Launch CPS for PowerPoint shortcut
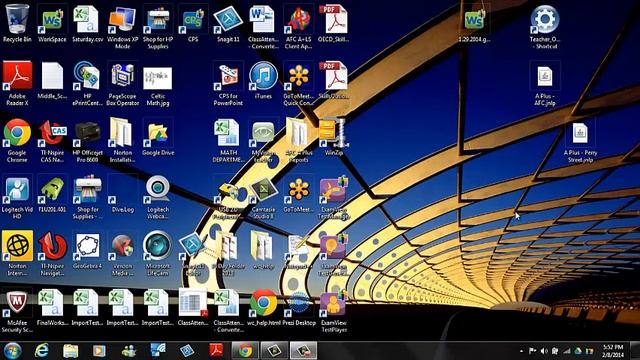The width and height of the screenshot is (640, 360). (228, 84)
